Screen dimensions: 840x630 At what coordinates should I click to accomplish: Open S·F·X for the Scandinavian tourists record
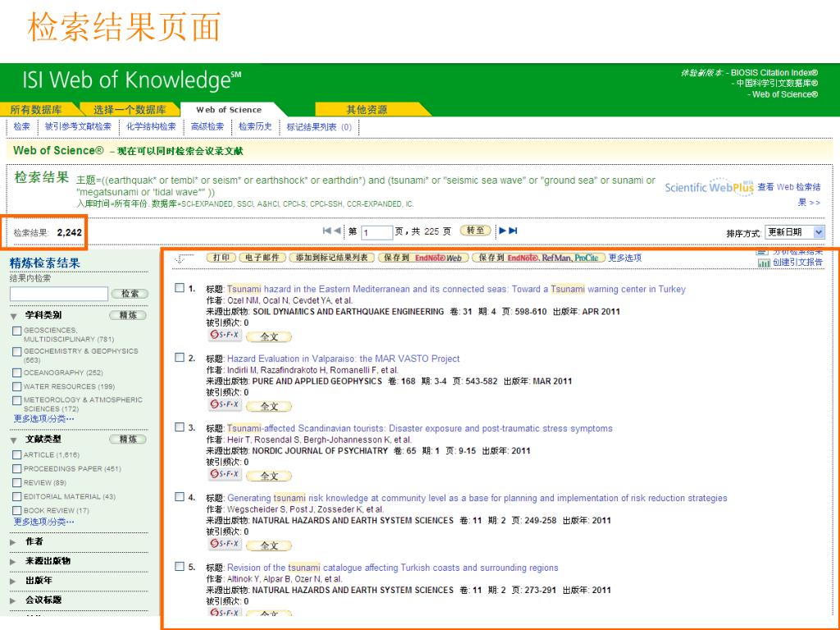(x=225, y=475)
